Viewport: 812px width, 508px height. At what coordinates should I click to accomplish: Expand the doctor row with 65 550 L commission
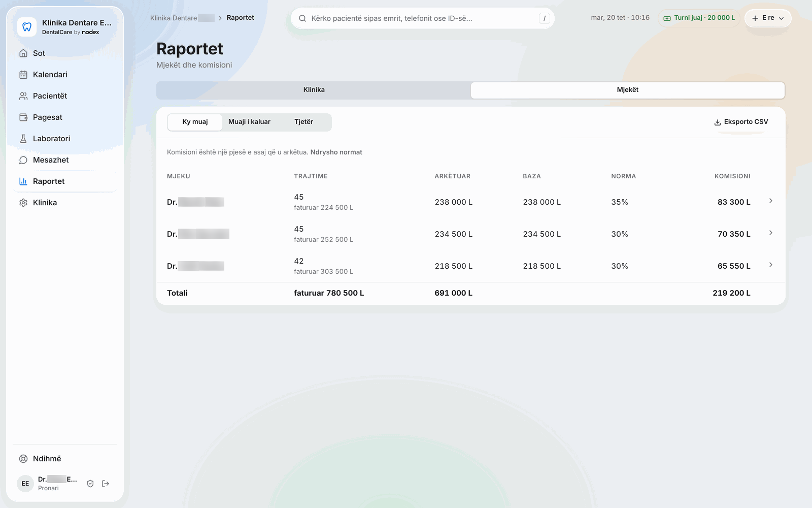pyautogui.click(x=771, y=265)
